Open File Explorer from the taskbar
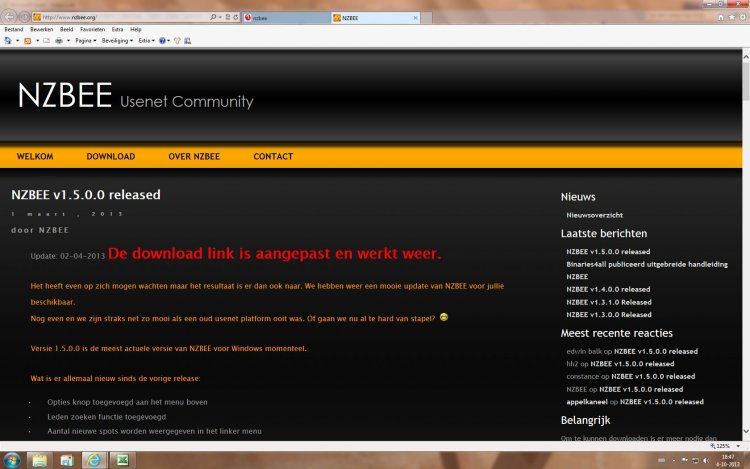The image size is (750, 469). [39, 460]
